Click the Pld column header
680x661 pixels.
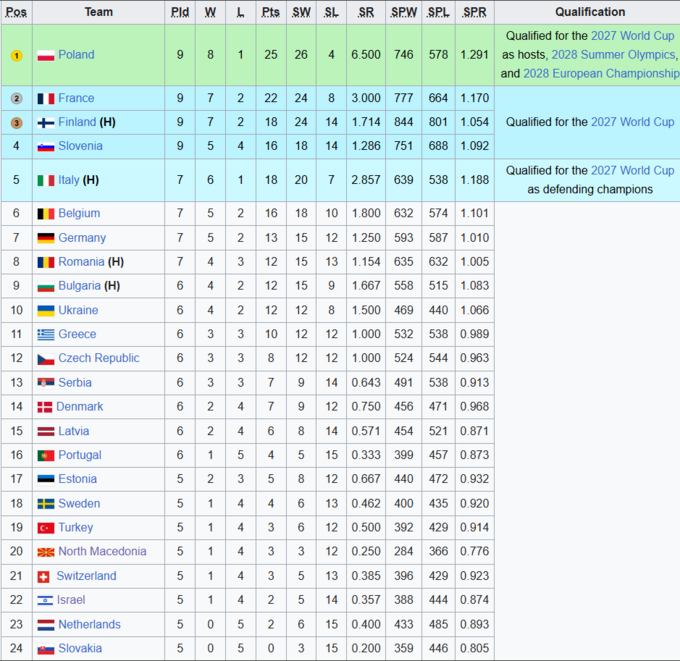coord(180,12)
